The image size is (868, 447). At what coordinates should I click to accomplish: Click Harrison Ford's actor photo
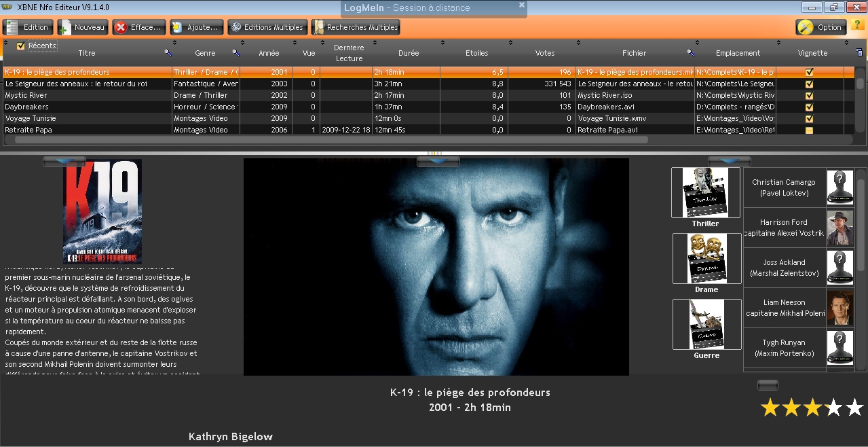tap(840, 228)
